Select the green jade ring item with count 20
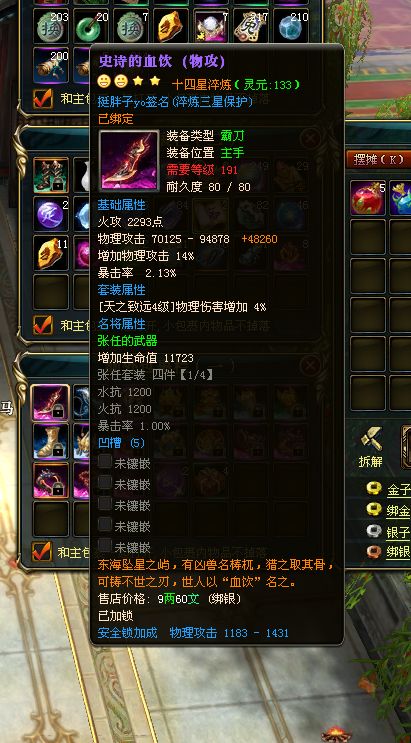 (x=91, y=26)
